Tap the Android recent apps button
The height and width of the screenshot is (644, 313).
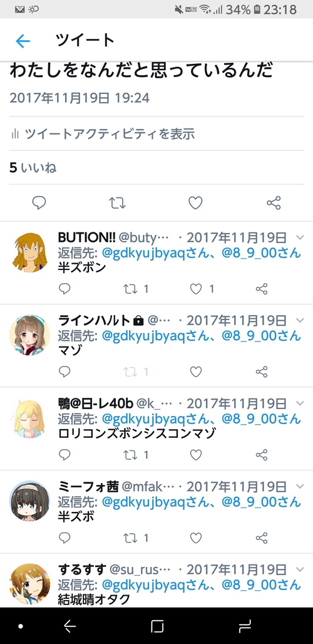click(x=245, y=626)
